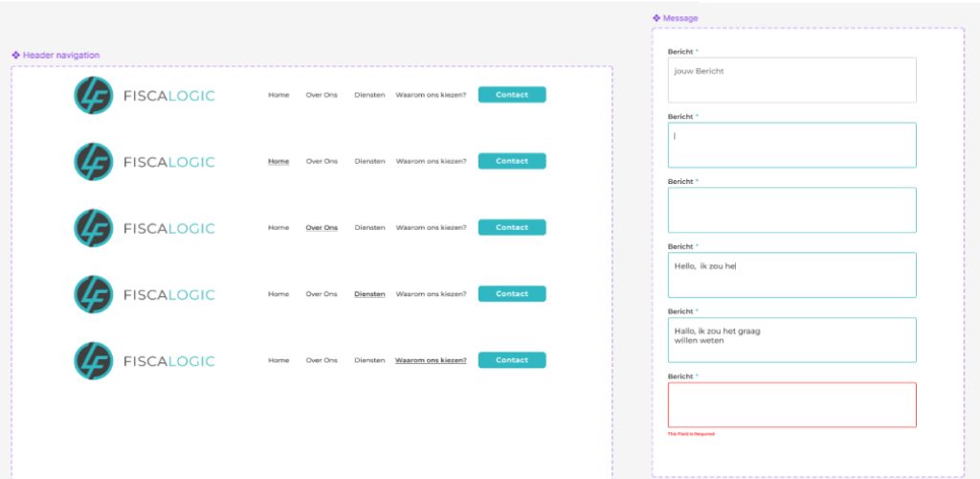This screenshot has height=479, width=980.
Task: Select the red This Field is Required error text
Action: click(x=691, y=433)
